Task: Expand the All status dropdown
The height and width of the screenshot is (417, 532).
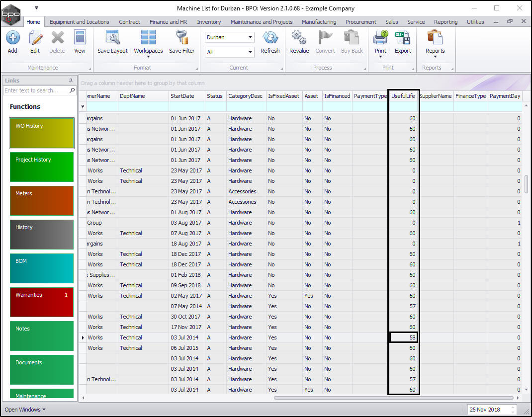Action: click(x=250, y=52)
